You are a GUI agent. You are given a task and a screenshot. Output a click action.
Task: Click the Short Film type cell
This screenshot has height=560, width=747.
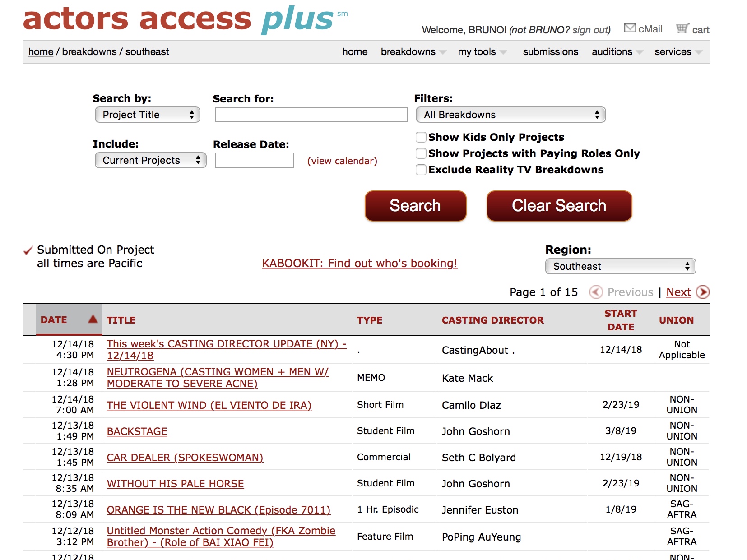380,405
